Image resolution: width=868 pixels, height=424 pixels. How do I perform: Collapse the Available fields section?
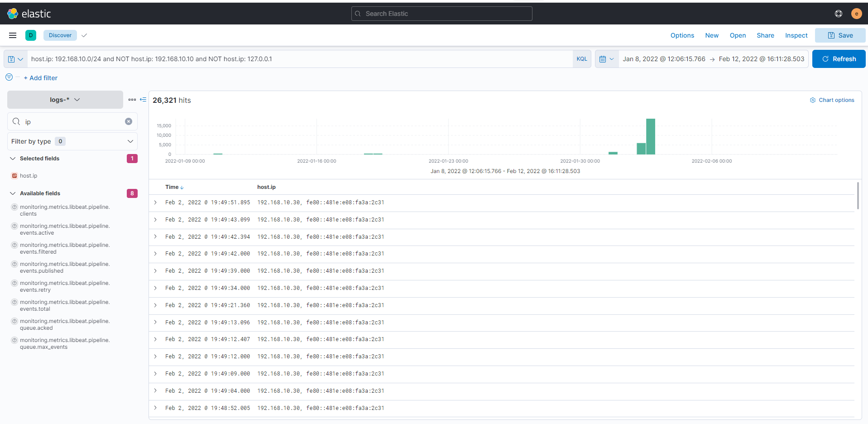pos(13,193)
